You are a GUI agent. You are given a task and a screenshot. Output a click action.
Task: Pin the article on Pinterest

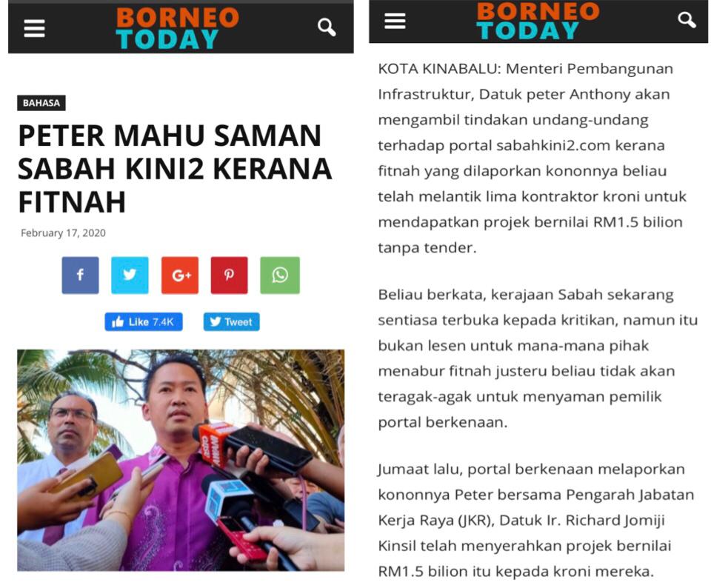tap(230, 275)
